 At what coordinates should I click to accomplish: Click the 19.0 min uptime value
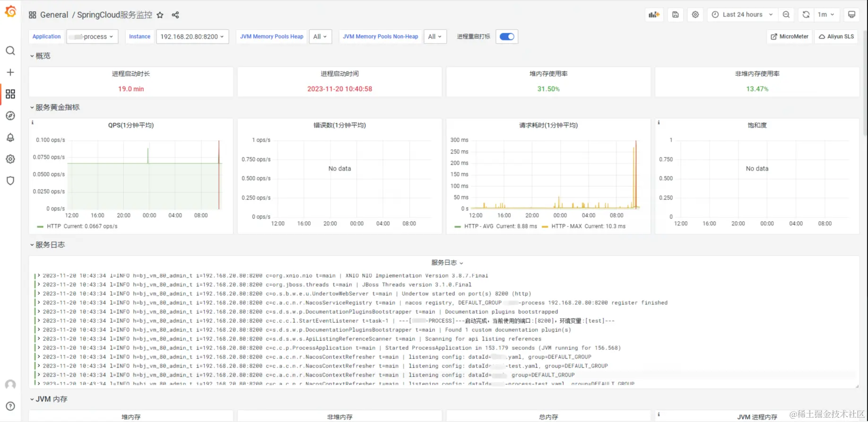click(131, 89)
